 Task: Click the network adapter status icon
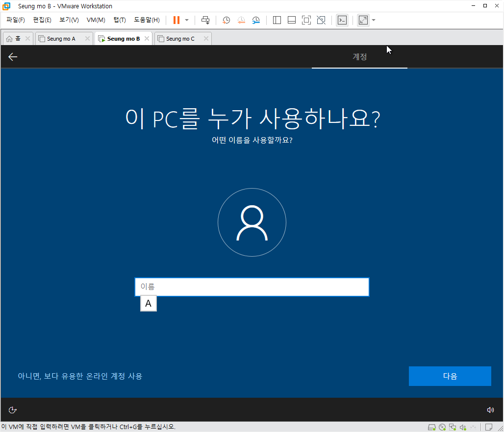click(453, 427)
